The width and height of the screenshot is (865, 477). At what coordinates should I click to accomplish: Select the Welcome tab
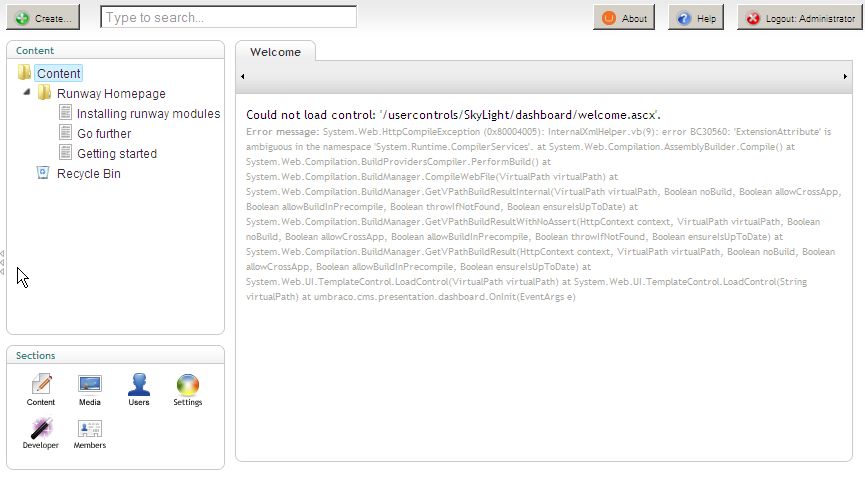pyautogui.click(x=275, y=52)
